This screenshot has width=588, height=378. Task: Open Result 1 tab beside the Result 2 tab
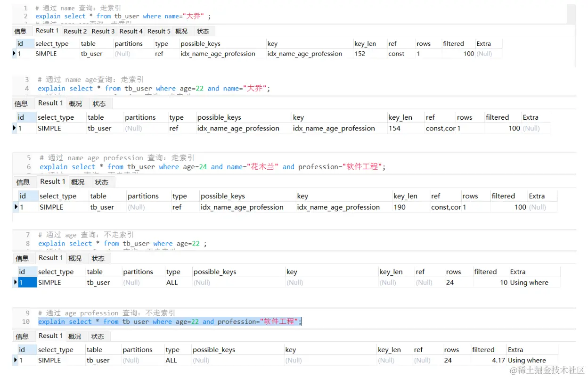[x=47, y=31]
